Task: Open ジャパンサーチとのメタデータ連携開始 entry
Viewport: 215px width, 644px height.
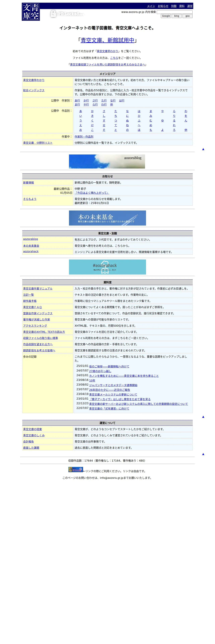Action: pos(113,385)
